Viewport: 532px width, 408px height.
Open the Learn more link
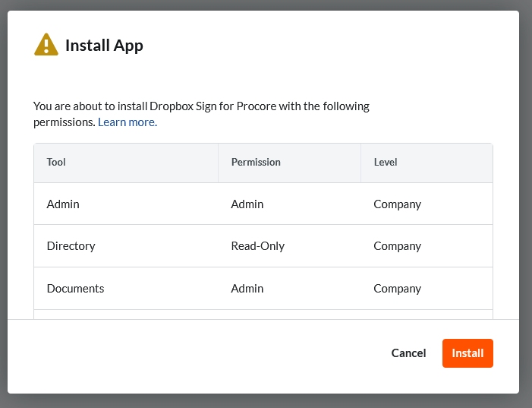(x=127, y=122)
